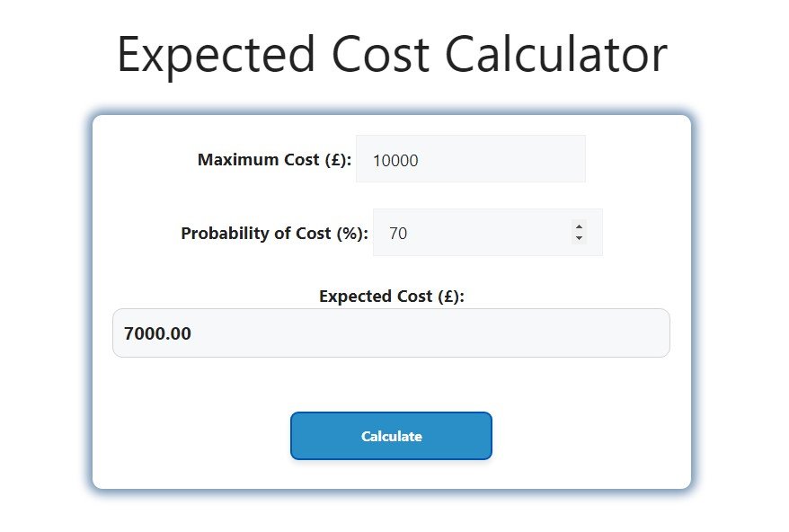
Task: Click the calculator card background panel
Action: 391,382
